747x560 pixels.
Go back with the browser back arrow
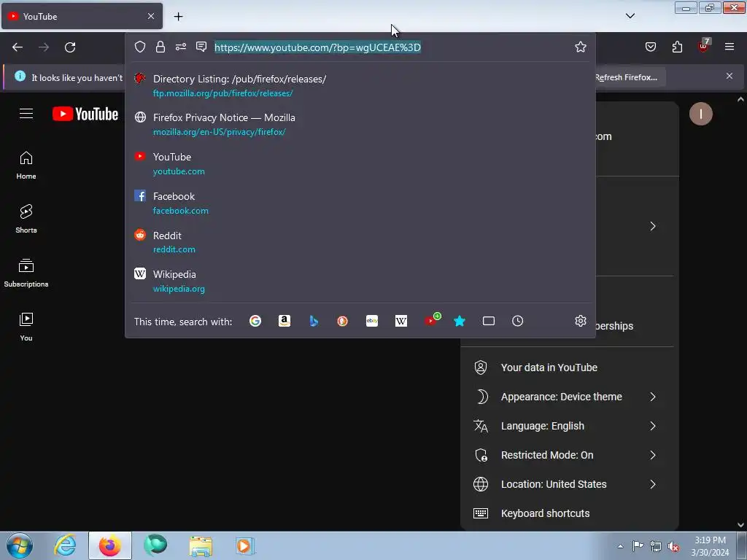(x=18, y=47)
